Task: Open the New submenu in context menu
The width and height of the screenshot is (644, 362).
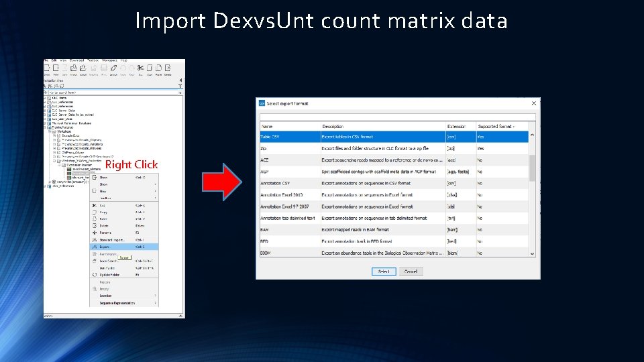Action: [124, 191]
